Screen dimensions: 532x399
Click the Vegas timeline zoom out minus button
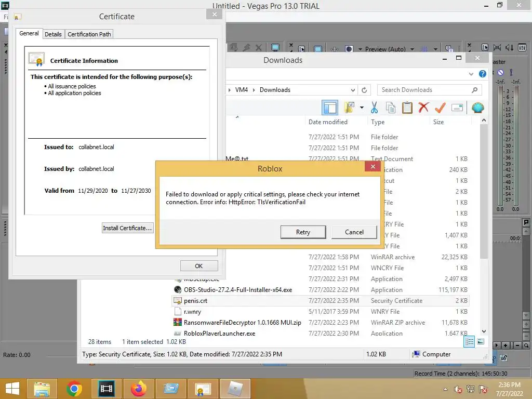click(517, 345)
